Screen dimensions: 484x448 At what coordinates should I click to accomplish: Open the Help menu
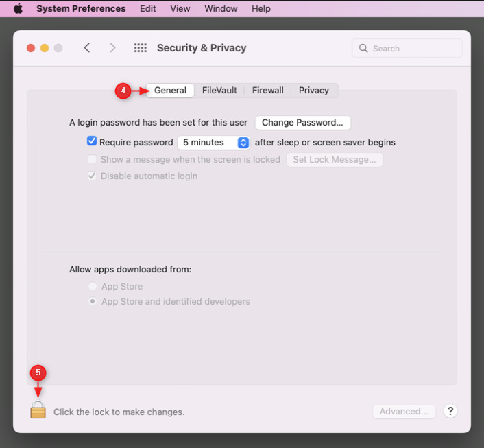tap(261, 8)
